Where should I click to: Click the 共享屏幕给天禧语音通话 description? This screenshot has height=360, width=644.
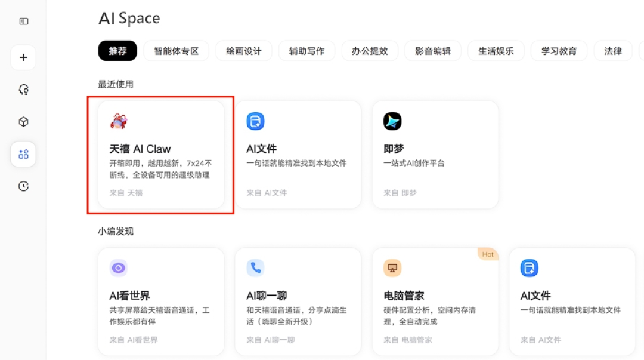tap(159, 316)
